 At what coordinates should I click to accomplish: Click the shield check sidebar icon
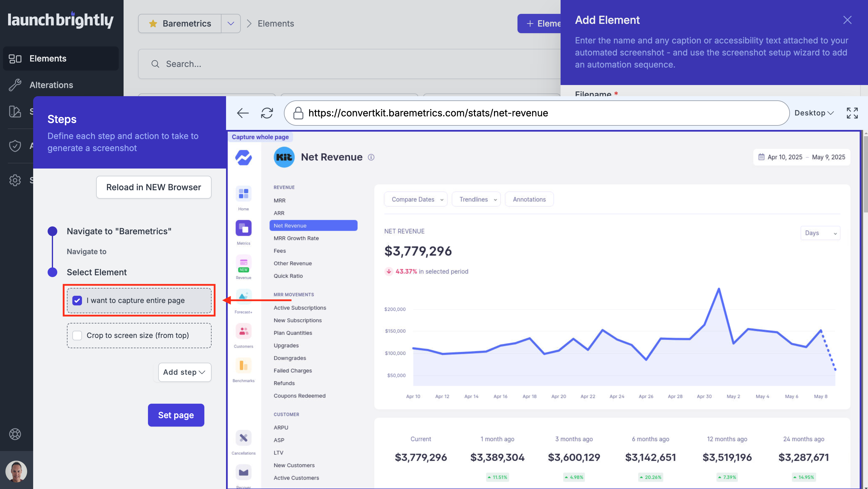pos(15,146)
